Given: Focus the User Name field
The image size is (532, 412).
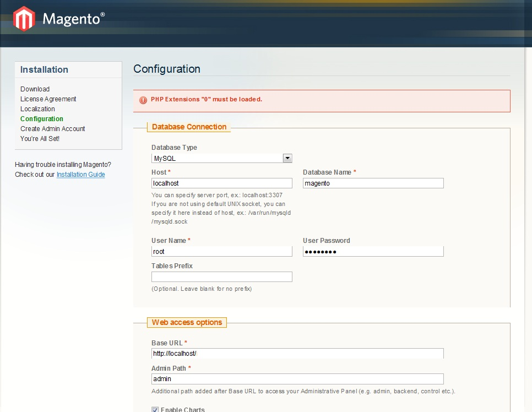Looking at the screenshot, I should click(x=222, y=252).
